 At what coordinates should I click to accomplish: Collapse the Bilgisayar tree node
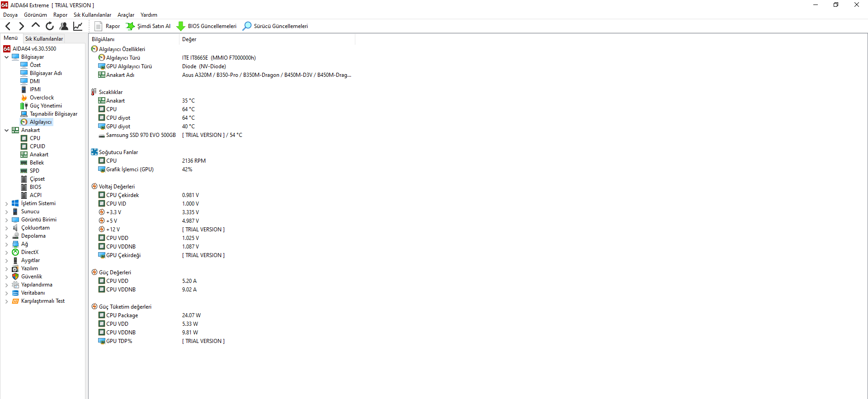coord(6,57)
